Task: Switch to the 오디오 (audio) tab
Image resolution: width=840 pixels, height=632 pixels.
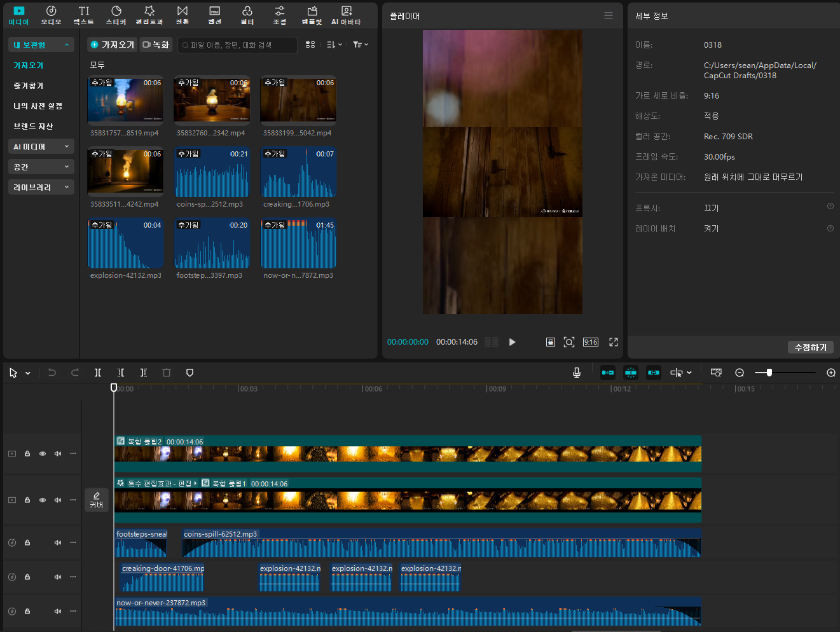Action: pyautogui.click(x=51, y=15)
